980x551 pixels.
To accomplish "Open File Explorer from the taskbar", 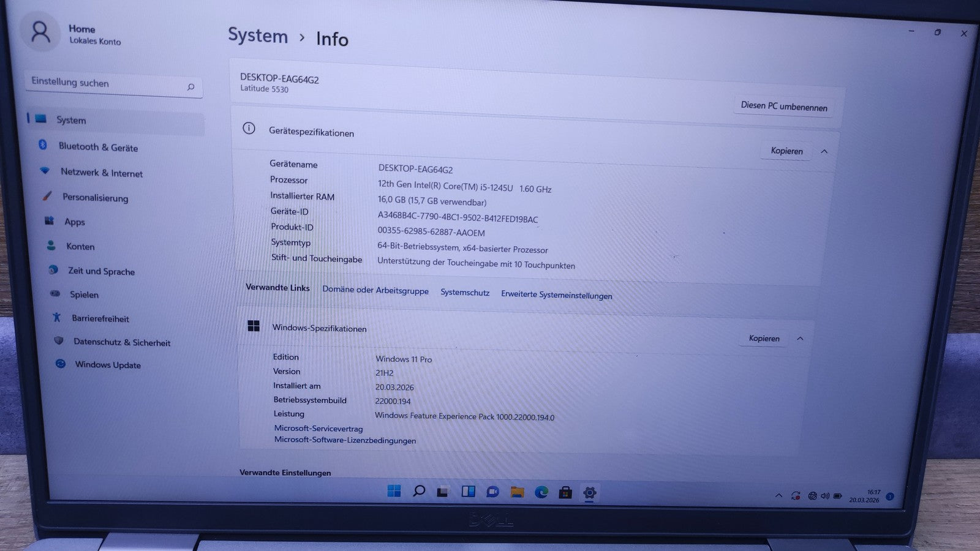I will [x=517, y=492].
